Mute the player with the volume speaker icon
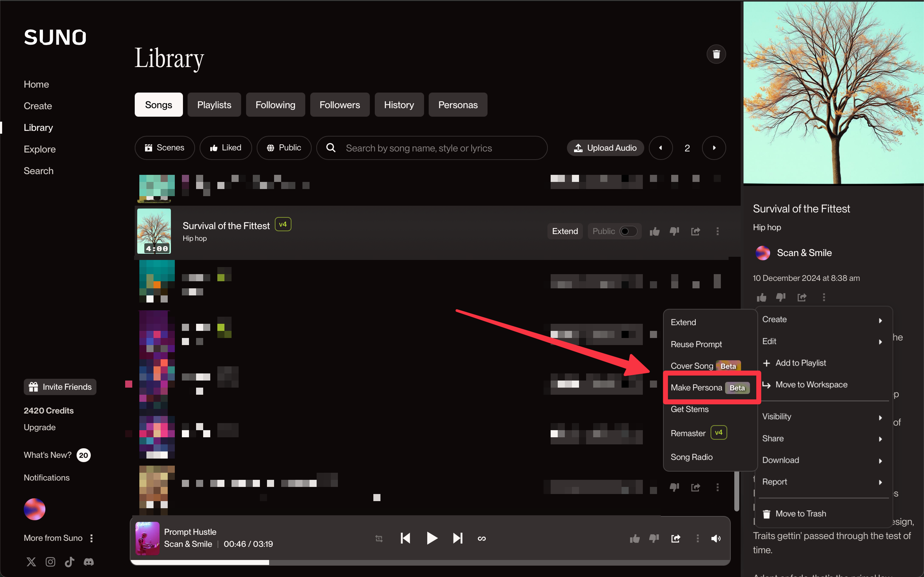The image size is (924, 577). pyautogui.click(x=716, y=538)
